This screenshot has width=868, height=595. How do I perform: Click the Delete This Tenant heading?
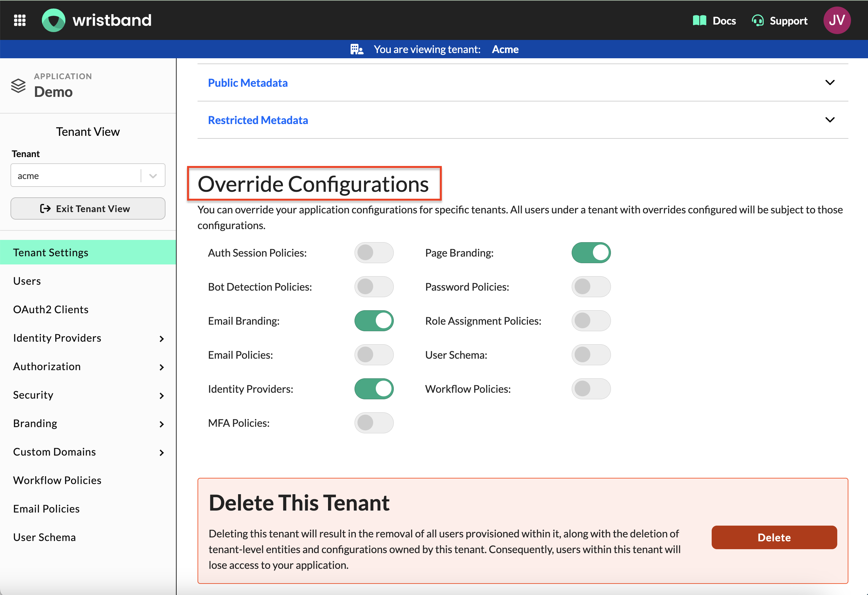299,502
